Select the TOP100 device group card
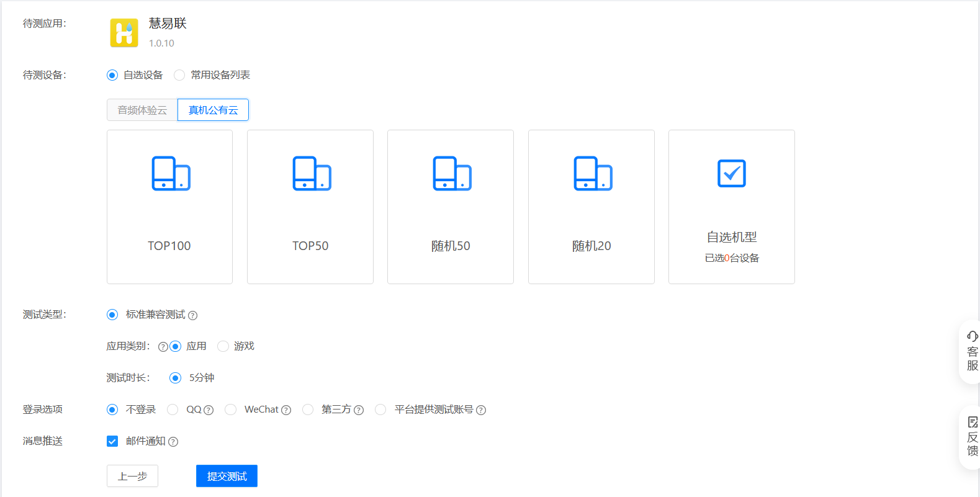The height and width of the screenshot is (497, 980). [x=169, y=207]
